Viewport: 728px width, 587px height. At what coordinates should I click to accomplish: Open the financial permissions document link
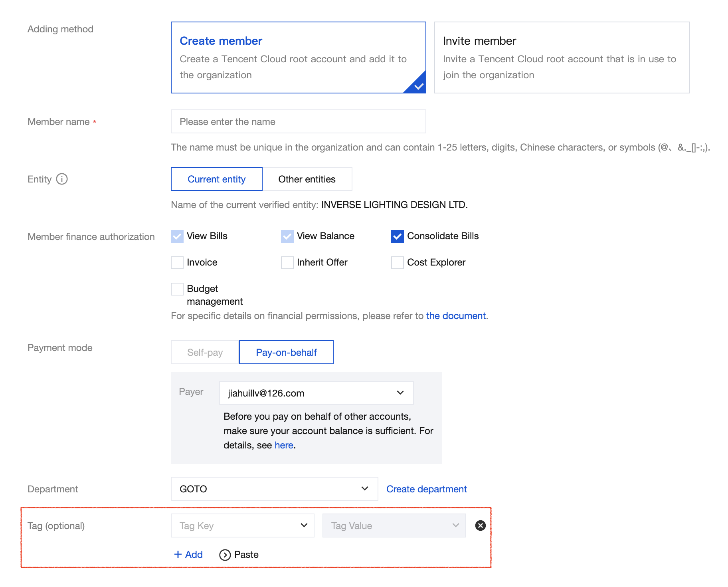point(456,316)
